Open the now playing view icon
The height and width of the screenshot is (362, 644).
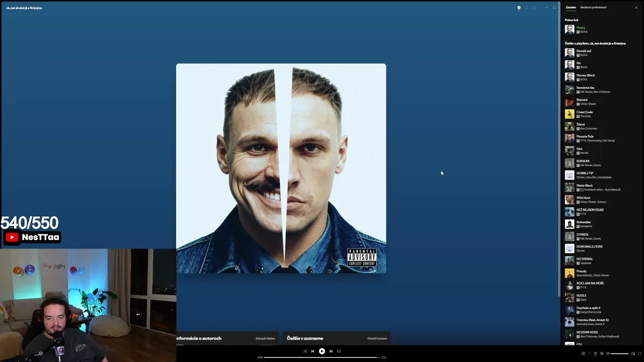pyautogui.click(x=584, y=353)
